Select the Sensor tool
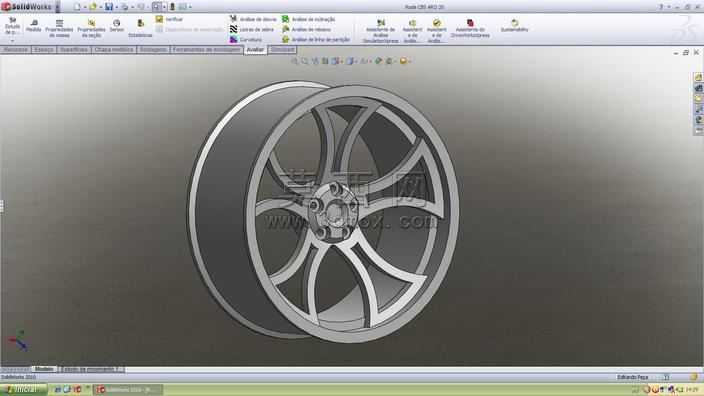The width and height of the screenshot is (704, 396). click(117, 26)
